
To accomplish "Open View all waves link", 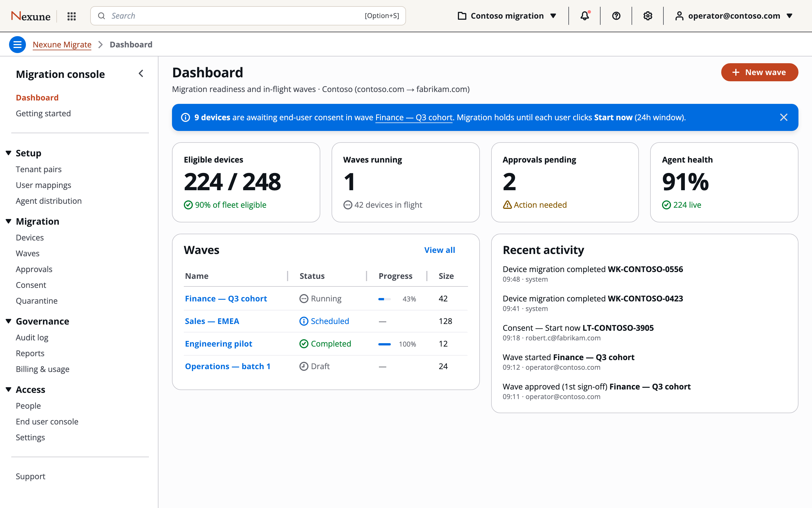I will pyautogui.click(x=440, y=250).
